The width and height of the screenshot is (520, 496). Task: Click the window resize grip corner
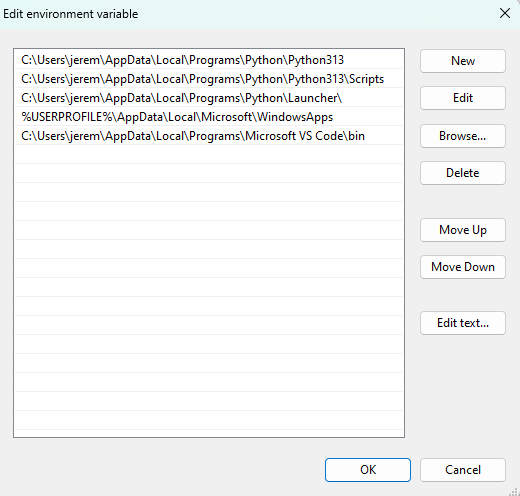pos(515,491)
